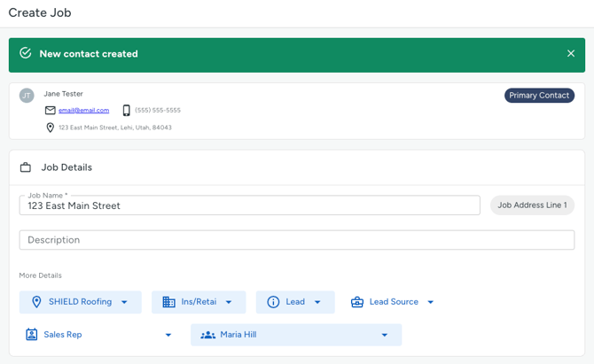
Task: Click the Sales Rep badge icon
Action: [31, 335]
